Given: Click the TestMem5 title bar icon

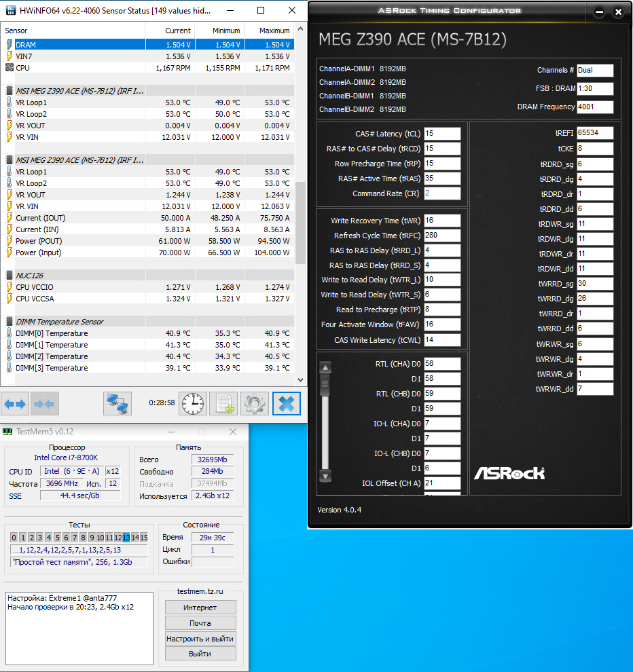Looking at the screenshot, I should tap(7, 432).
